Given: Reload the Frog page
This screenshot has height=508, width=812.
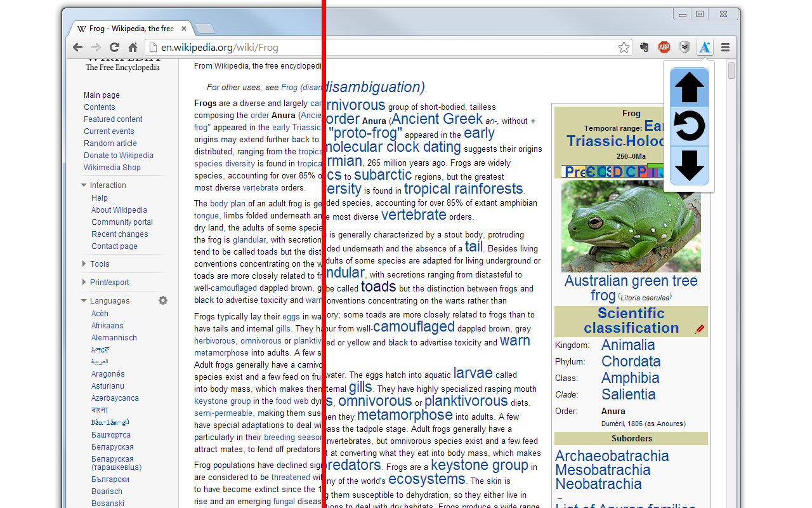Looking at the screenshot, I should click(114, 47).
